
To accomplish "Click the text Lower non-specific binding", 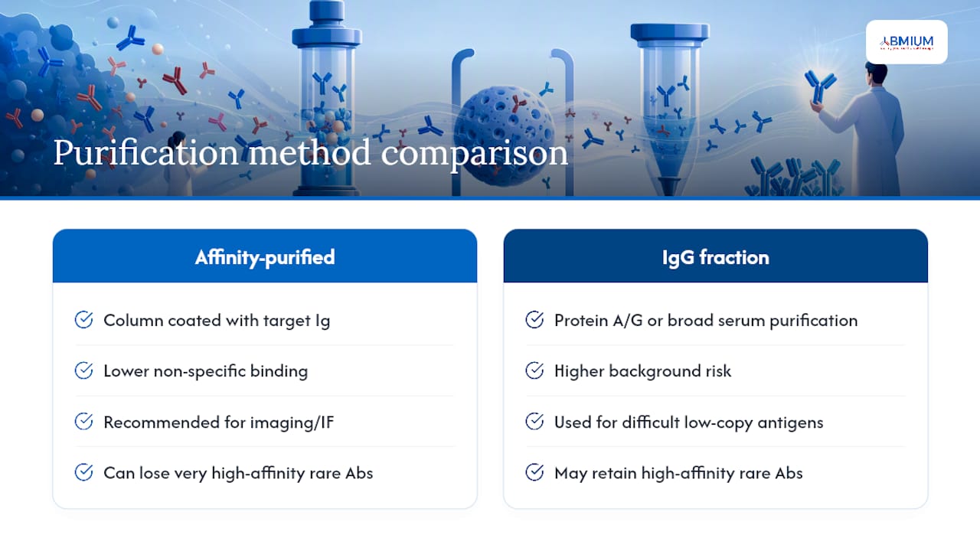I will coord(205,371).
